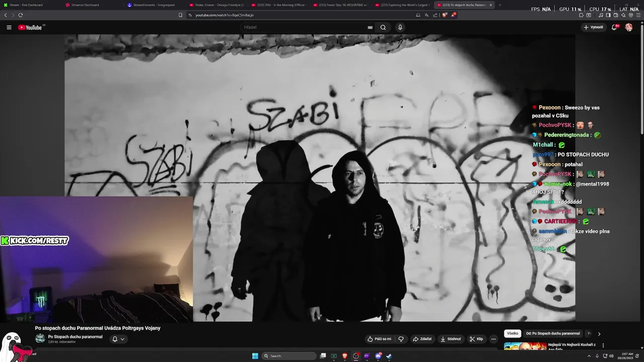Viewport: 644px width, 362px height.
Task: Switch to ZHU - In the Morning tab
Action: click(279, 5)
